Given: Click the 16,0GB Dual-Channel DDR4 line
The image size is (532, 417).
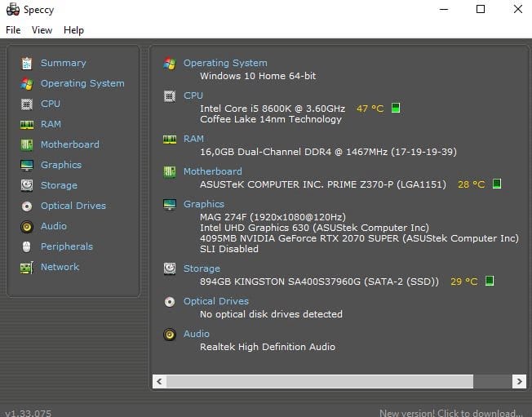Looking at the screenshot, I should click(329, 152).
